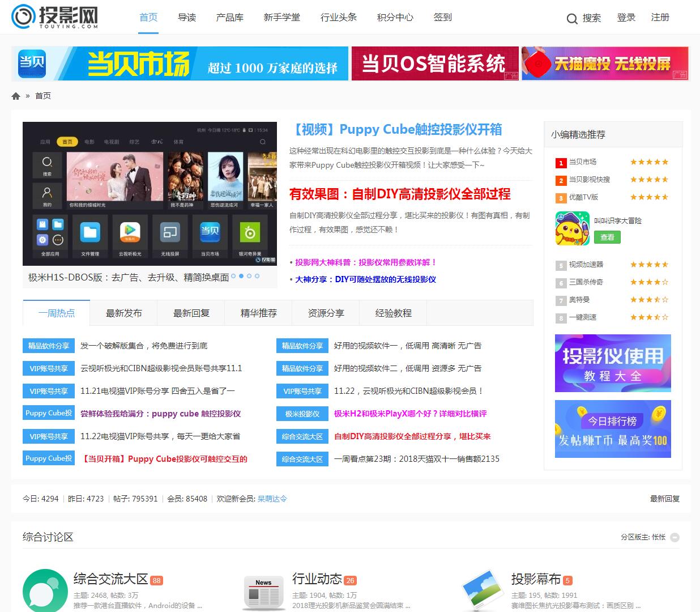
Task: Open 奥特曼 recommendation
Action: [579, 300]
